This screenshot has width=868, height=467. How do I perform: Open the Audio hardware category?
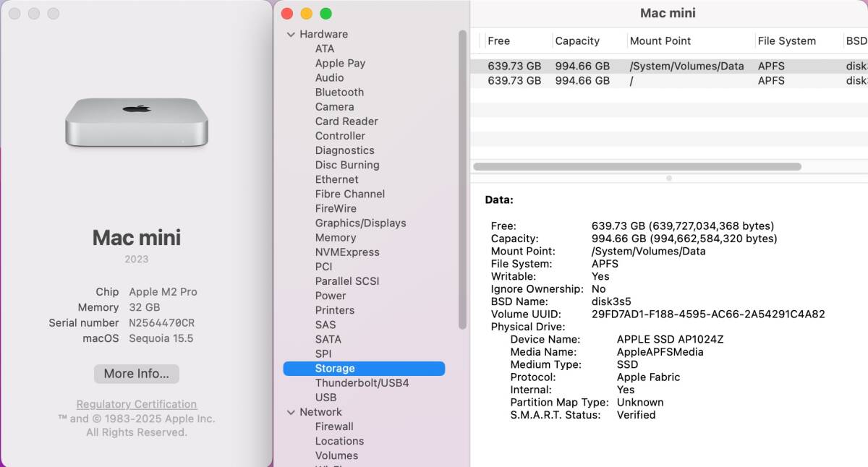click(x=329, y=77)
